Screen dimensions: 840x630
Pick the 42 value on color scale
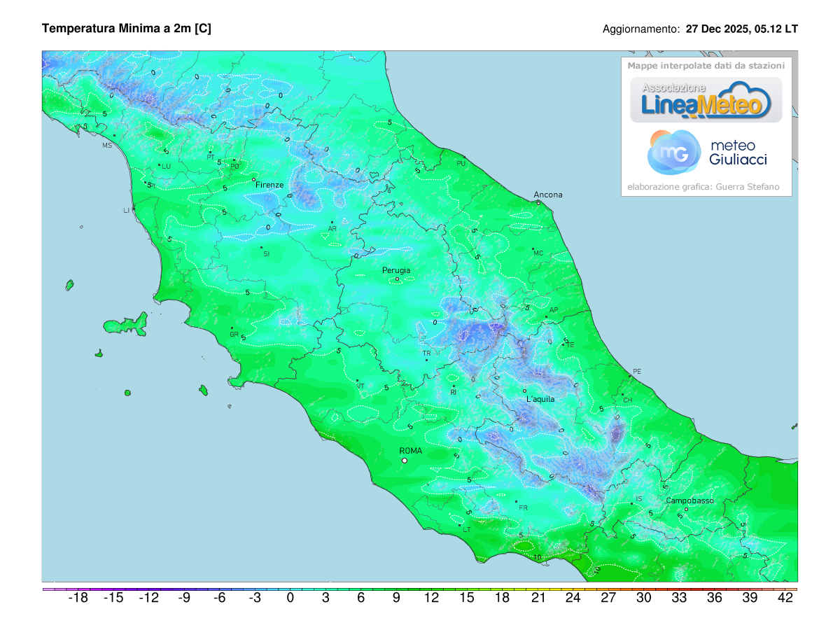coord(785,598)
